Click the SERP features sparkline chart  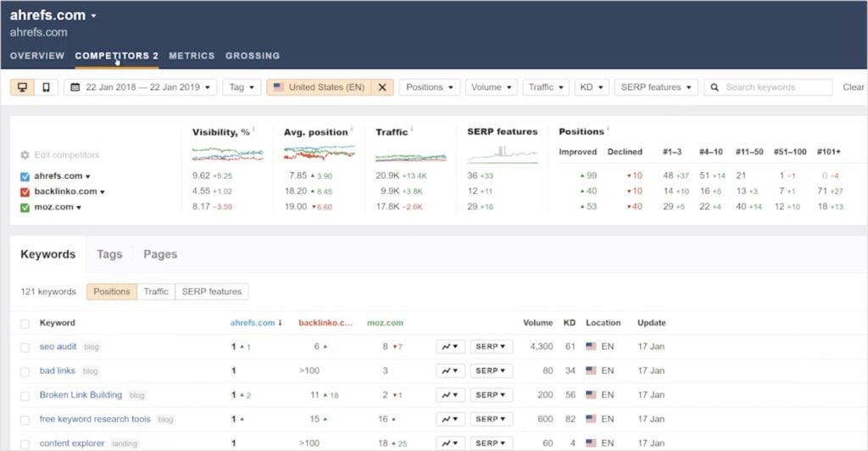pos(502,154)
